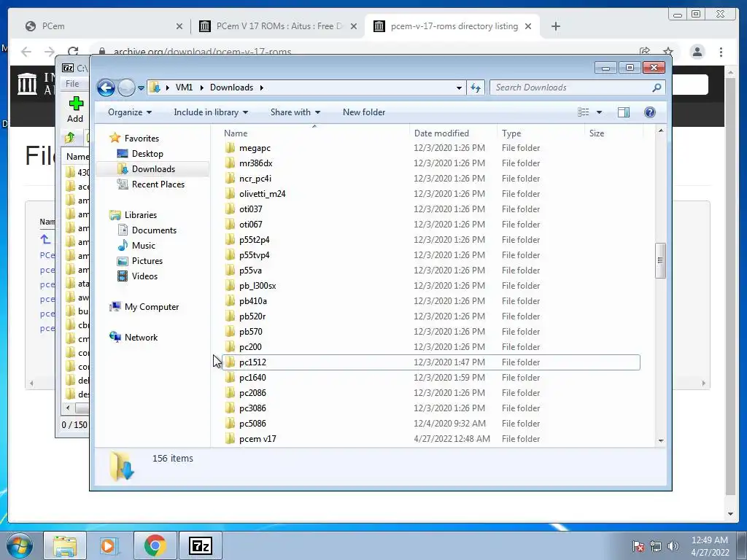The width and height of the screenshot is (747, 560).
Task: Select the p55tvp4 folder icon
Action: click(x=230, y=254)
